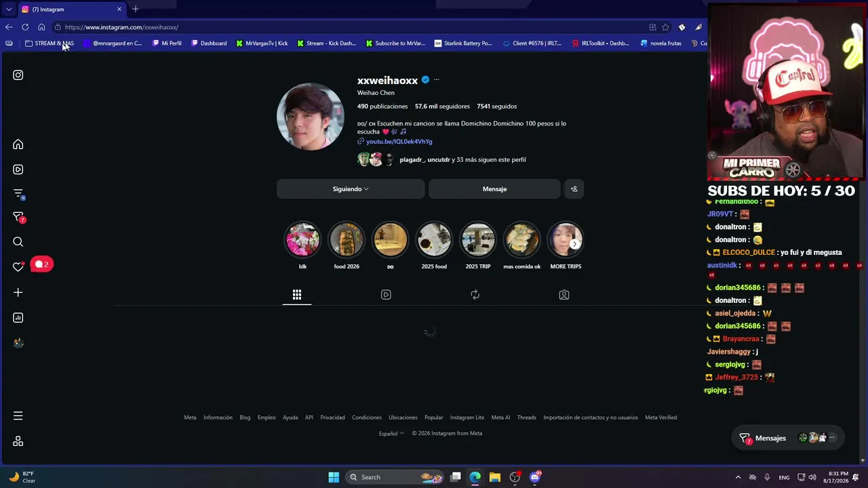Expand the Siguiendo following dropdown
The image size is (868, 488).
351,189
